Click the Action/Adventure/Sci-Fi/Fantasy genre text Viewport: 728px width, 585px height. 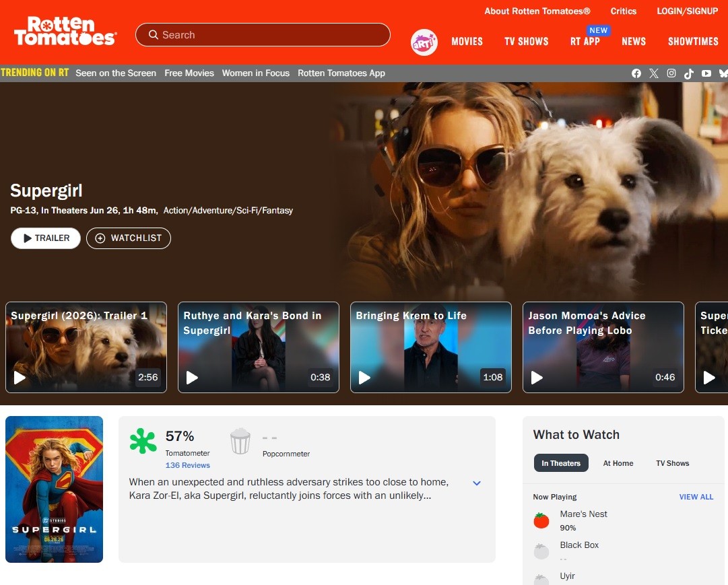click(228, 211)
